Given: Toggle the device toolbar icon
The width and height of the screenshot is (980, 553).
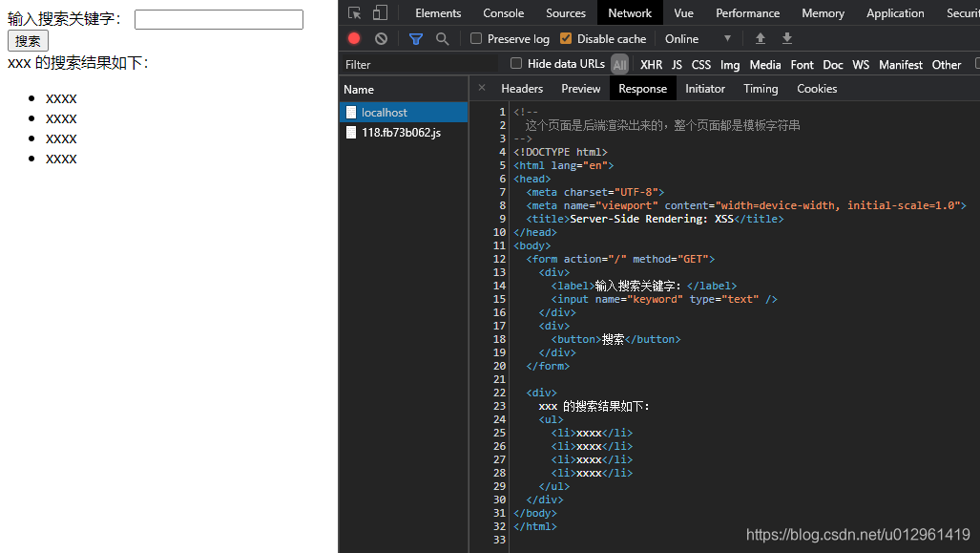Looking at the screenshot, I should 380,13.
